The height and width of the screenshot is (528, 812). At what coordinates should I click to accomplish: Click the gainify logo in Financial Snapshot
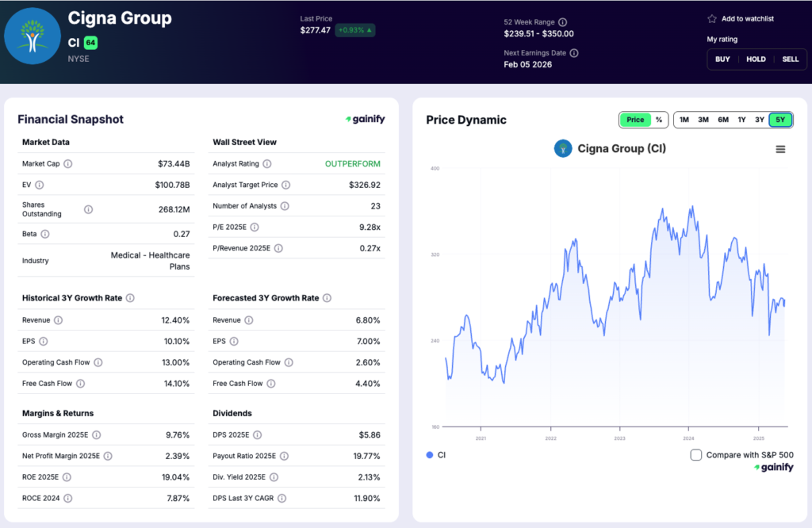366,119
